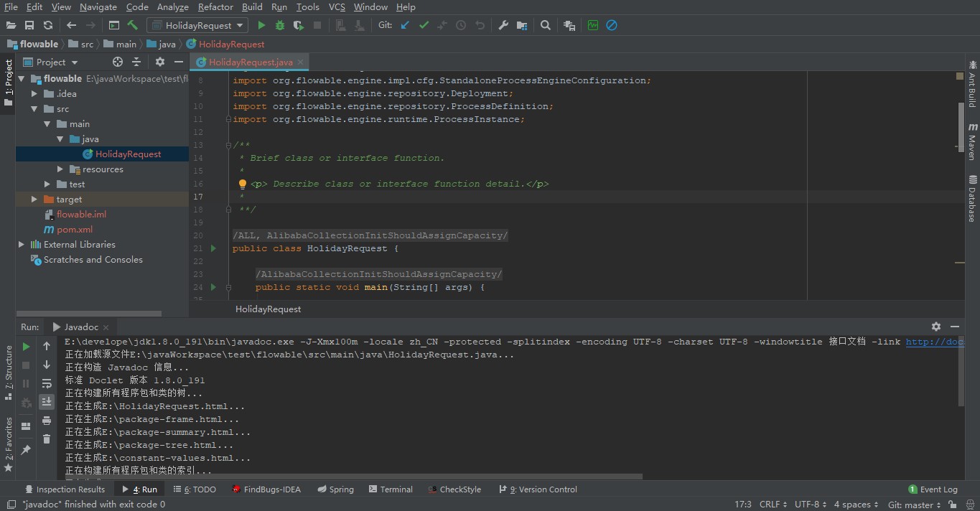The height and width of the screenshot is (511, 980).
Task: Click the green Run button in the top toolbar
Action: (261, 25)
